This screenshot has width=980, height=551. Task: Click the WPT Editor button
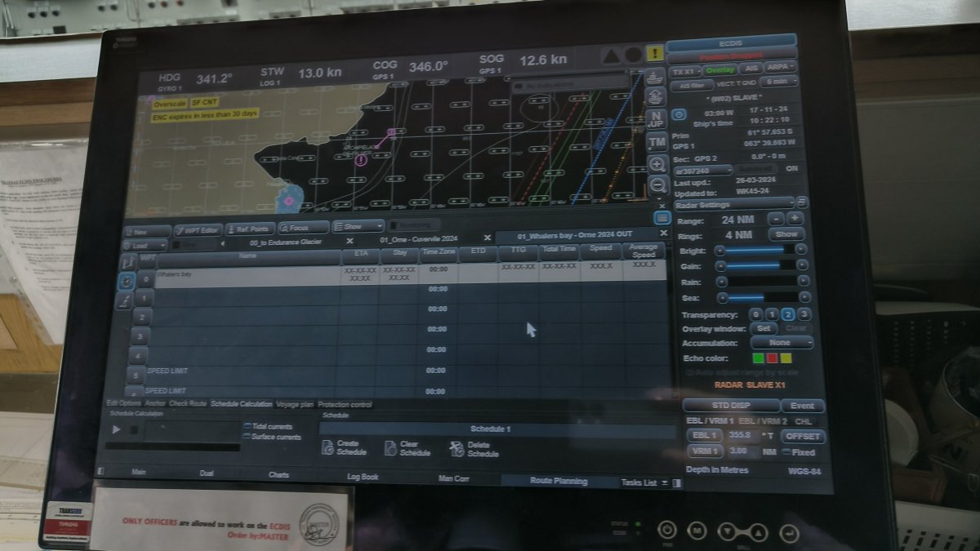pos(198,231)
